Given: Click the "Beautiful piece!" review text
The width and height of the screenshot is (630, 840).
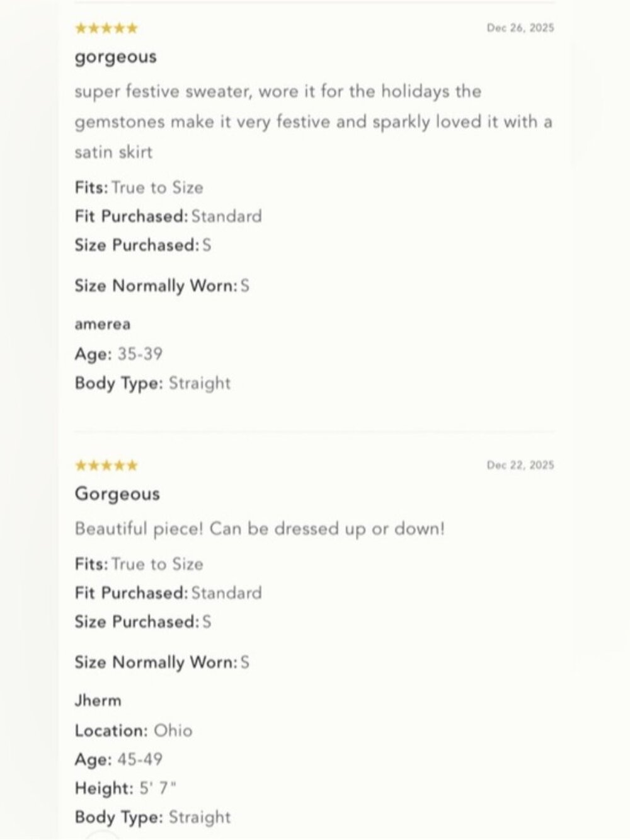Looking at the screenshot, I should click(x=260, y=528).
